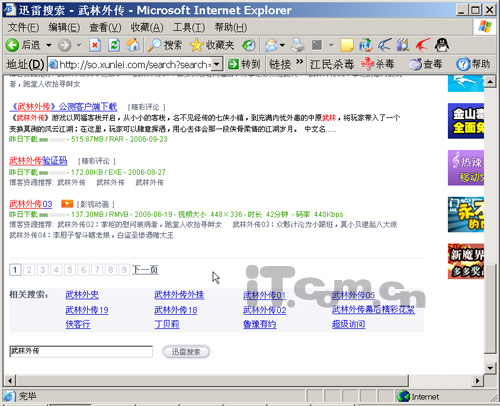
Task: Click the address bar URL field
Action: tap(135, 64)
